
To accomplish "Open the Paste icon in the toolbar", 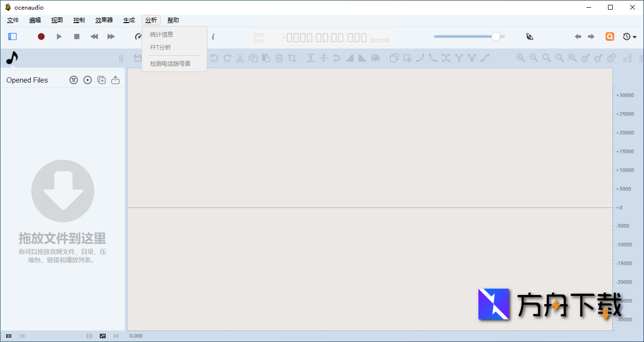I will click(x=265, y=58).
